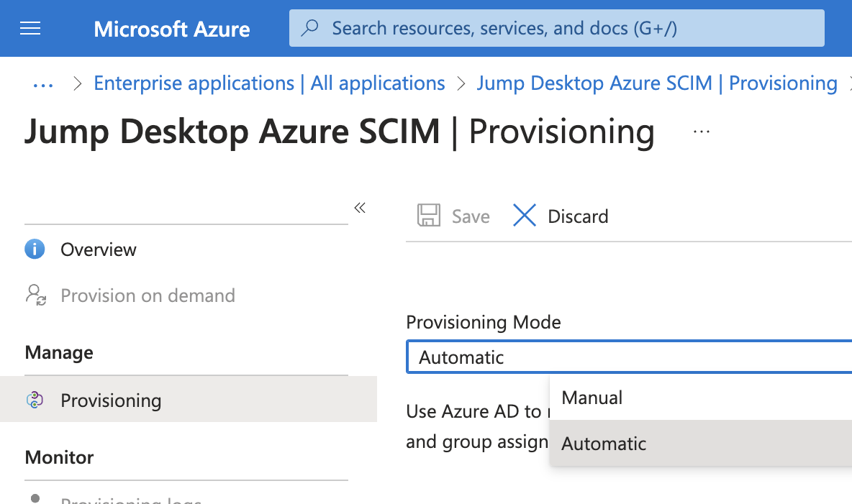
Task: Expand the collapsed breadcrumb ellipsis
Action: click(x=43, y=85)
